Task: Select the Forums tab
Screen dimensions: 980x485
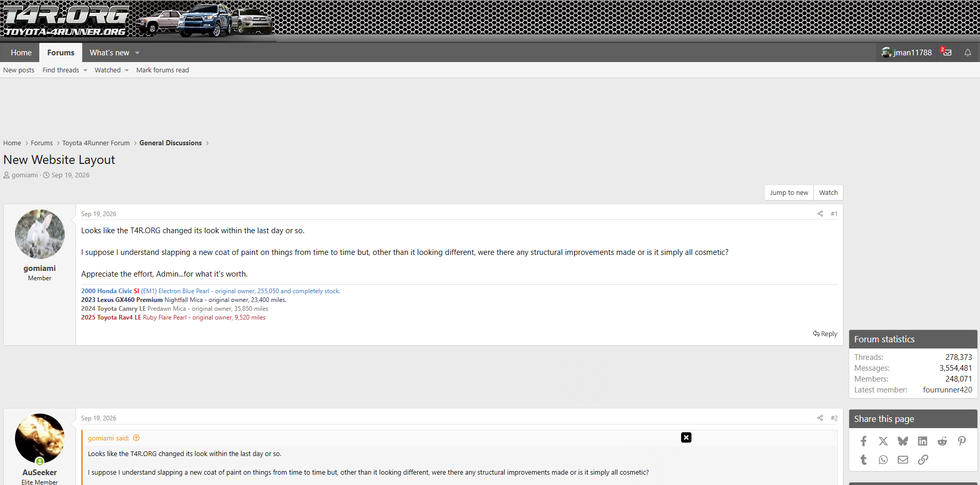Action: 61,53
